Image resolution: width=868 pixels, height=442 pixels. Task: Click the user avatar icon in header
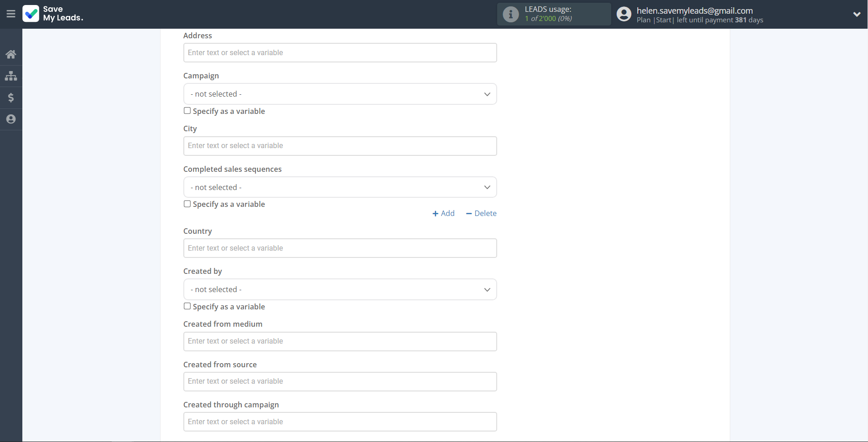tap(624, 14)
